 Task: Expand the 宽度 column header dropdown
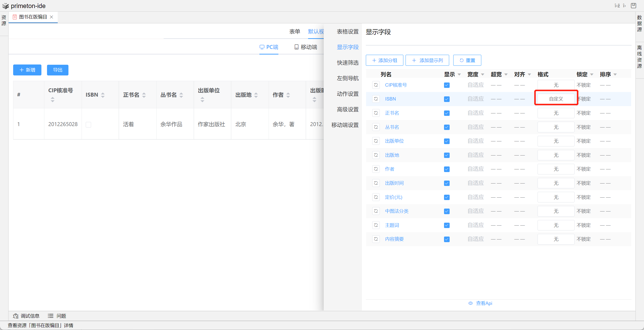click(x=483, y=74)
